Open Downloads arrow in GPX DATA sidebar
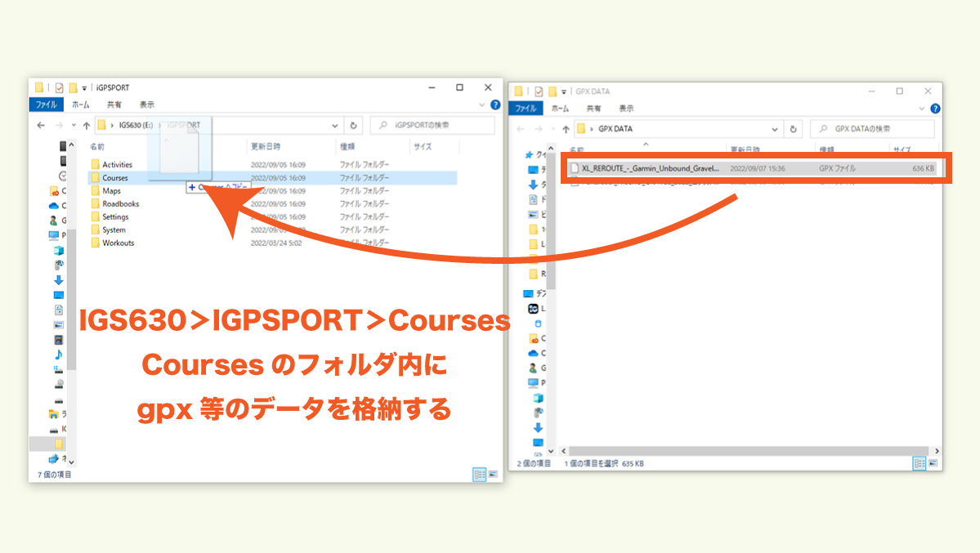Image resolution: width=980 pixels, height=553 pixels. [533, 185]
